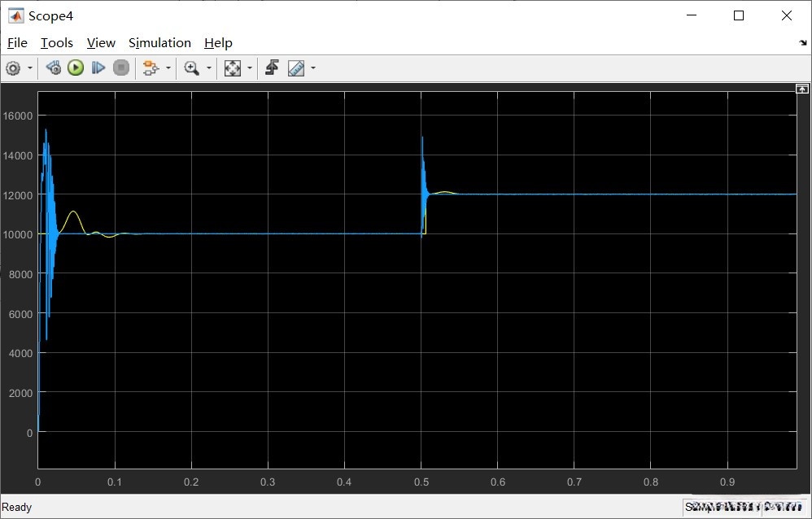The image size is (812, 519).
Task: Expand the axes scaling dropdown arrow
Action: pos(250,68)
